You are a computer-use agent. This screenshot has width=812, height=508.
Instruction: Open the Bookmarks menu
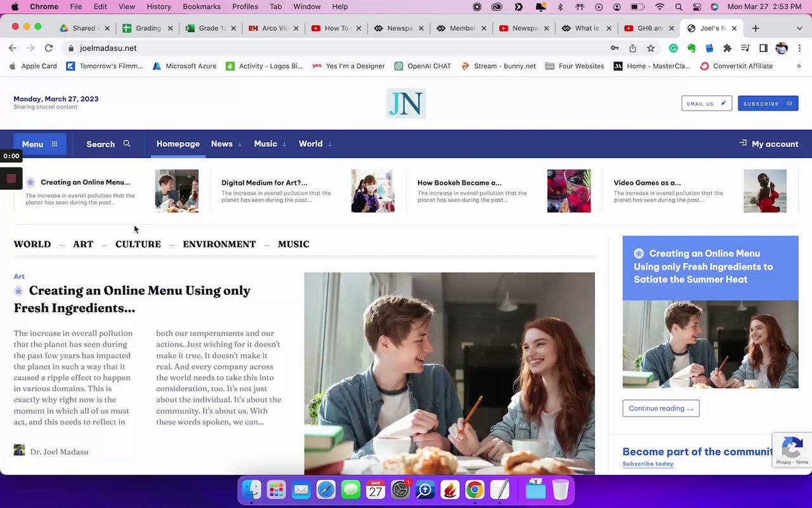coord(202,7)
